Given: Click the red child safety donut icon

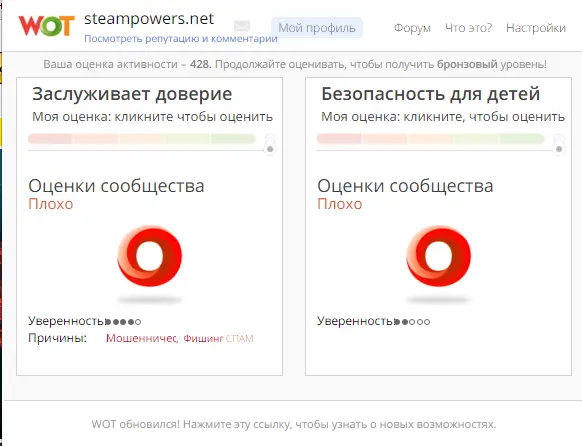Looking at the screenshot, I should [x=438, y=256].
